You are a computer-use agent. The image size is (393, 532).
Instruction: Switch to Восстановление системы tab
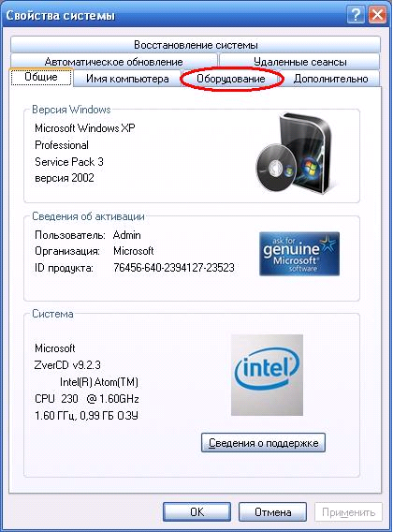(x=196, y=45)
